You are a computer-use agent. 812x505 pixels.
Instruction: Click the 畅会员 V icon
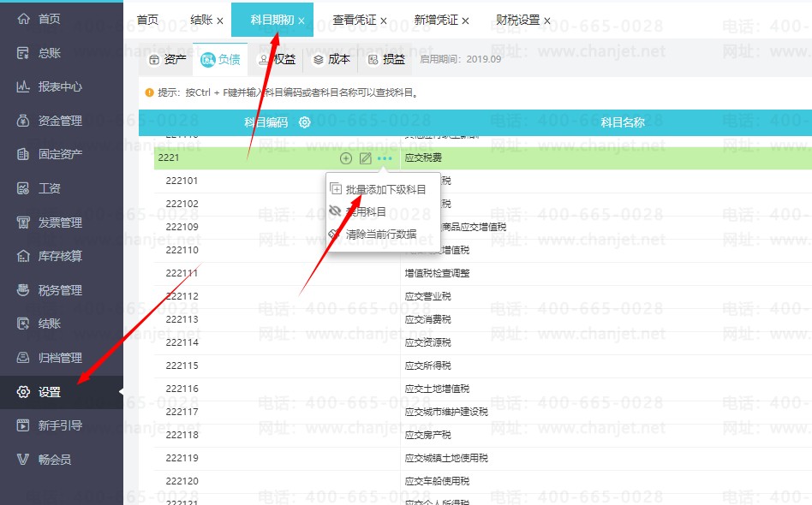(x=23, y=460)
